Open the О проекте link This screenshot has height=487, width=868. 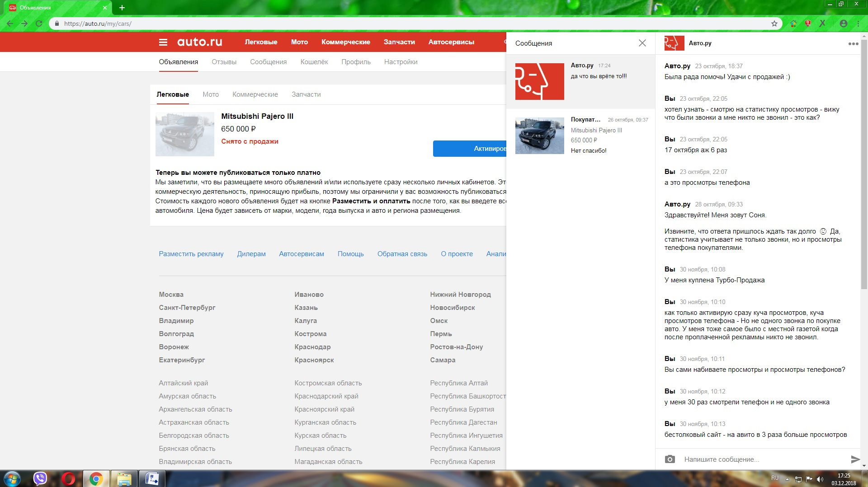pyautogui.click(x=457, y=254)
